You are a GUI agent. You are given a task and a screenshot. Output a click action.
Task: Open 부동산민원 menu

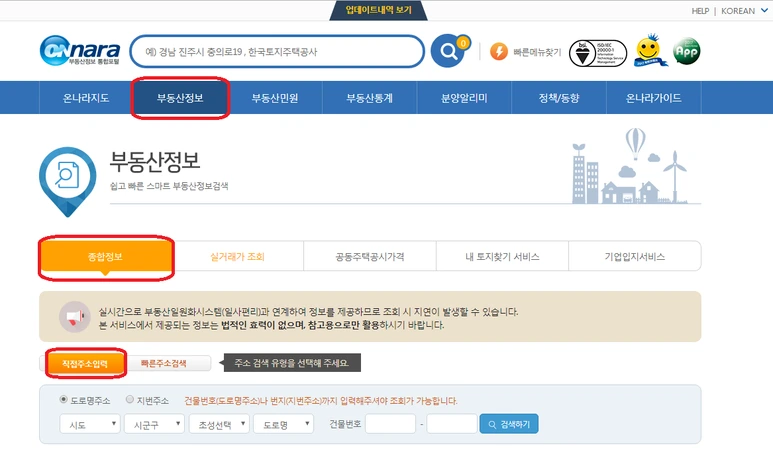(x=275, y=98)
